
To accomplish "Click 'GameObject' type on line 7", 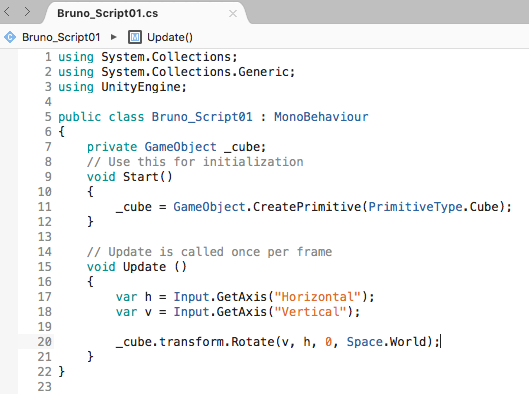I will 180,147.
